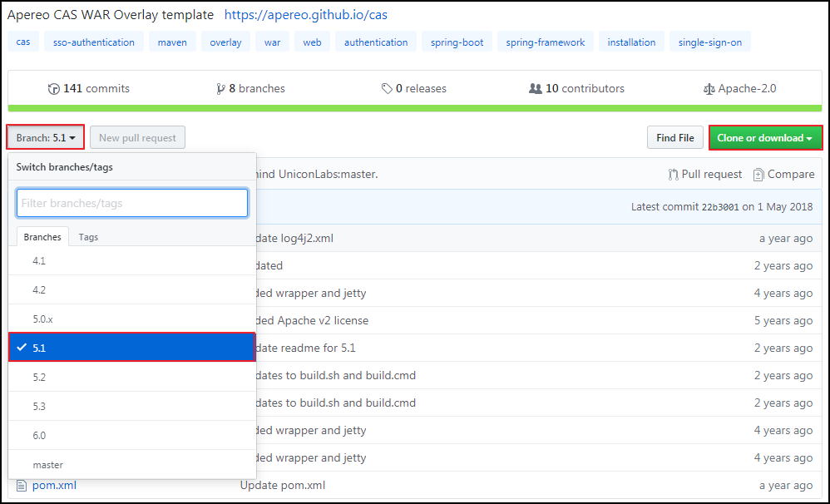Open the Pull request link
This screenshot has width=830, height=504.
coord(705,174)
